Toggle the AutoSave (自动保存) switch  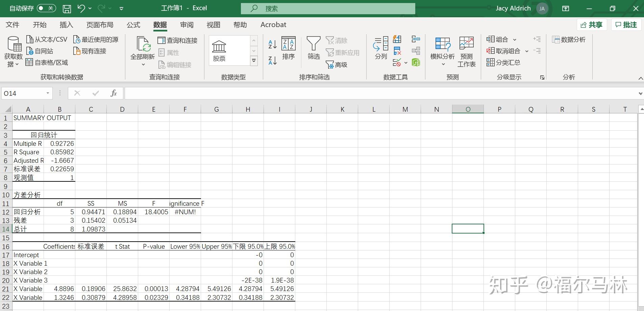46,8
